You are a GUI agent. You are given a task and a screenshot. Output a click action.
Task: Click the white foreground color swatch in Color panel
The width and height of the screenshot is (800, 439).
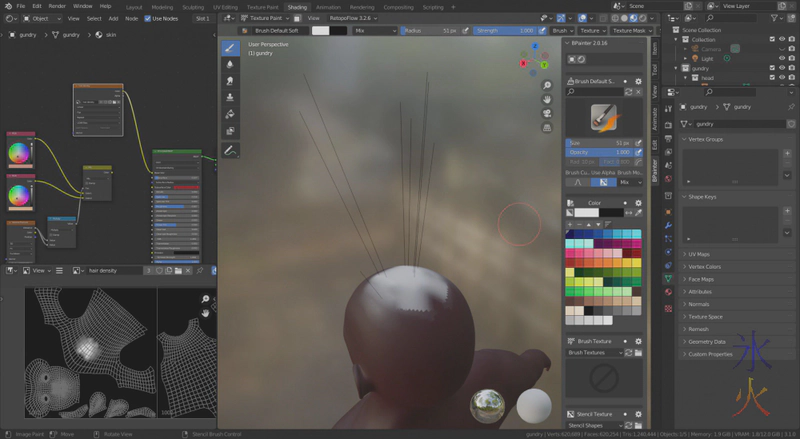tap(586, 213)
